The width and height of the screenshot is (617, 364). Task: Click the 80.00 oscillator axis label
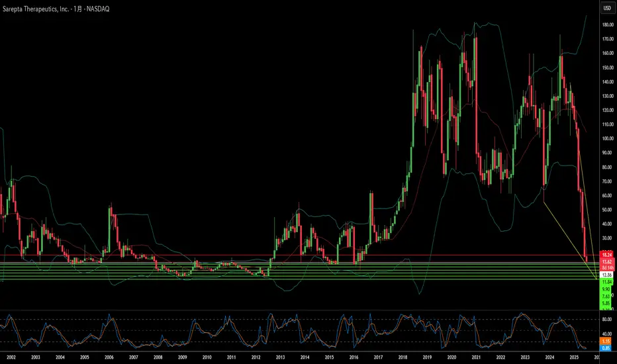tap(607, 320)
